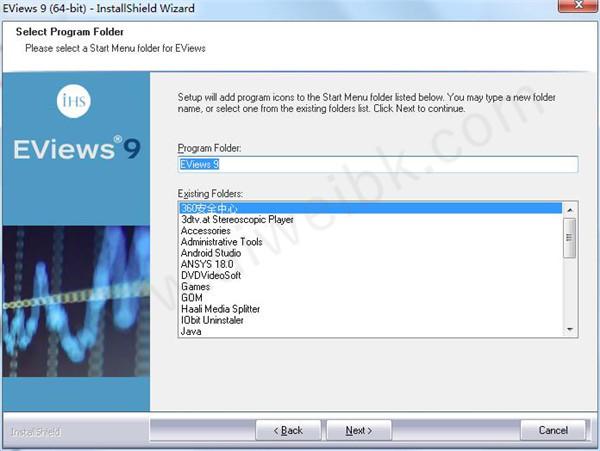Image resolution: width=600 pixels, height=451 pixels.
Task: Click the folder list scrollbar thumb
Action: coord(570,238)
